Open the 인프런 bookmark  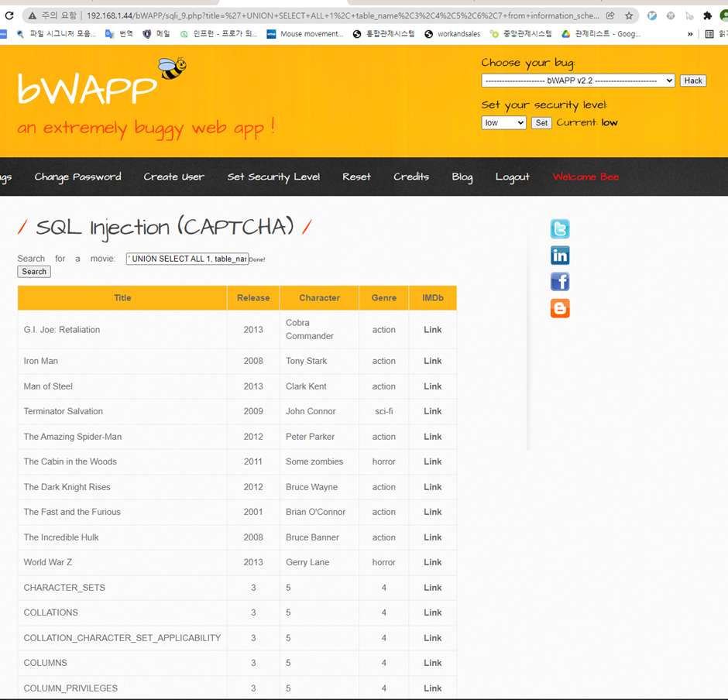coord(218,34)
